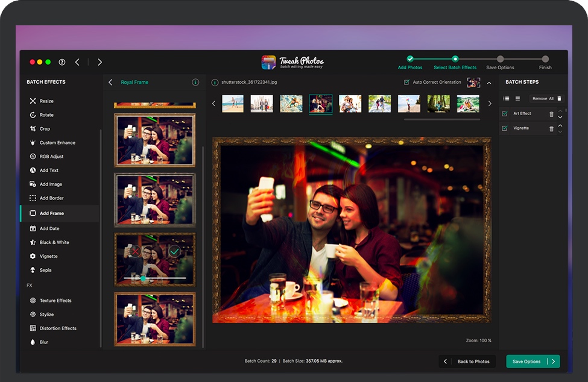Choose the RGB Adjust effect

click(51, 157)
